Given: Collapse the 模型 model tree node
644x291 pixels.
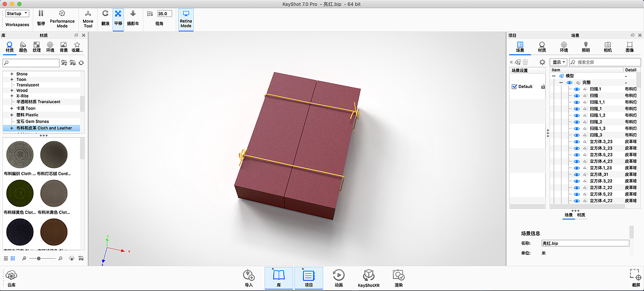Looking at the screenshot, I should point(554,76).
